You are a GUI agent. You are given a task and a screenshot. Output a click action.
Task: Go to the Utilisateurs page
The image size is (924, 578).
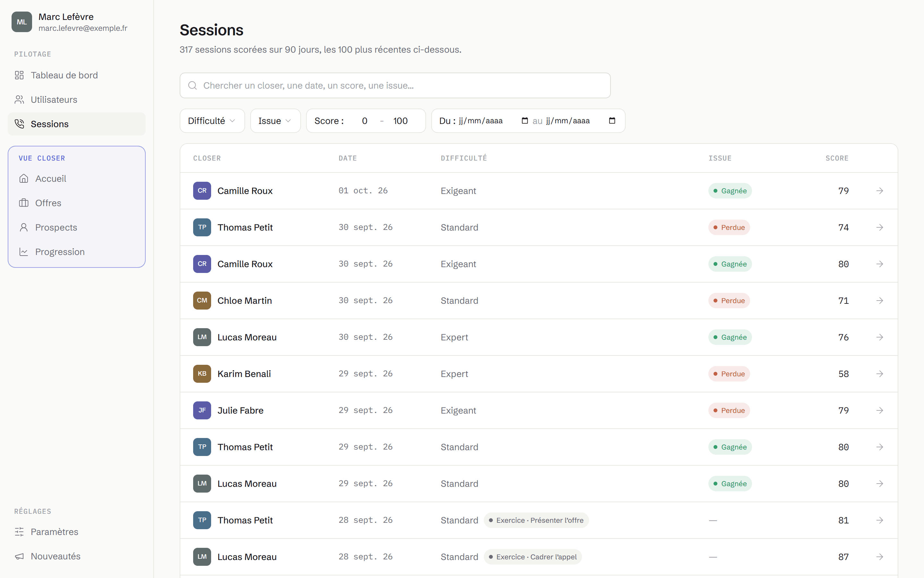[x=76, y=100]
